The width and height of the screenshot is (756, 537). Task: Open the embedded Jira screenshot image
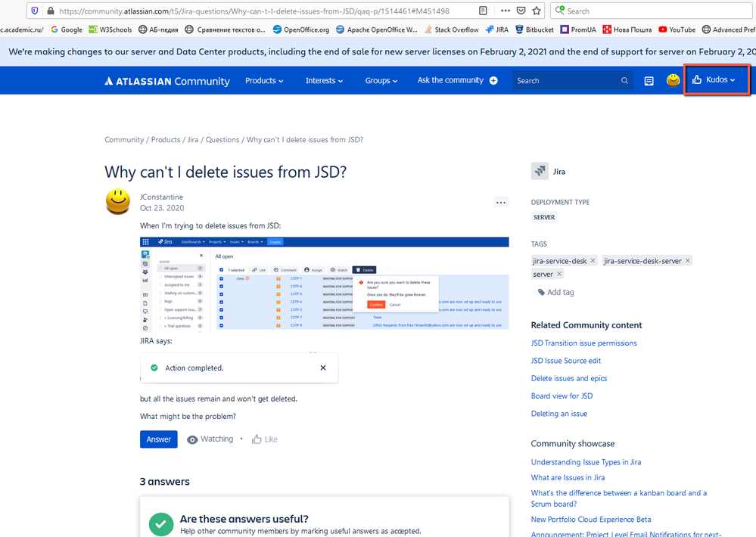[325, 284]
